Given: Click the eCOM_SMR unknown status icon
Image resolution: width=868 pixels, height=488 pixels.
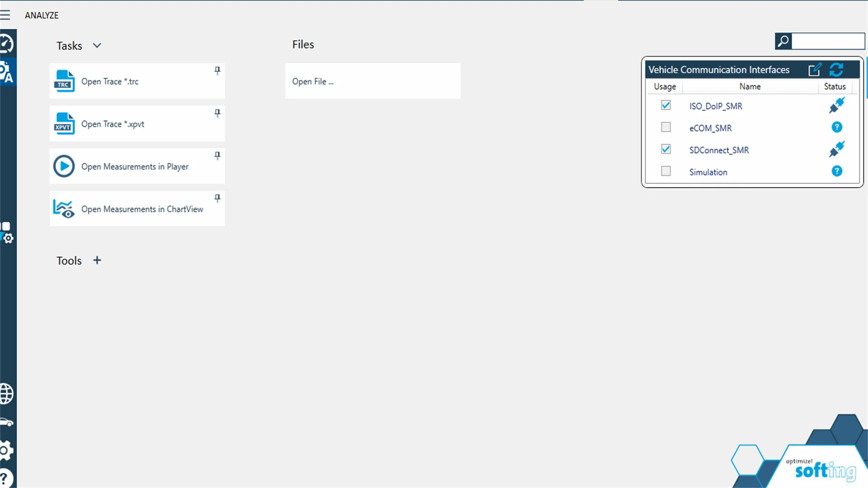Looking at the screenshot, I should (837, 127).
